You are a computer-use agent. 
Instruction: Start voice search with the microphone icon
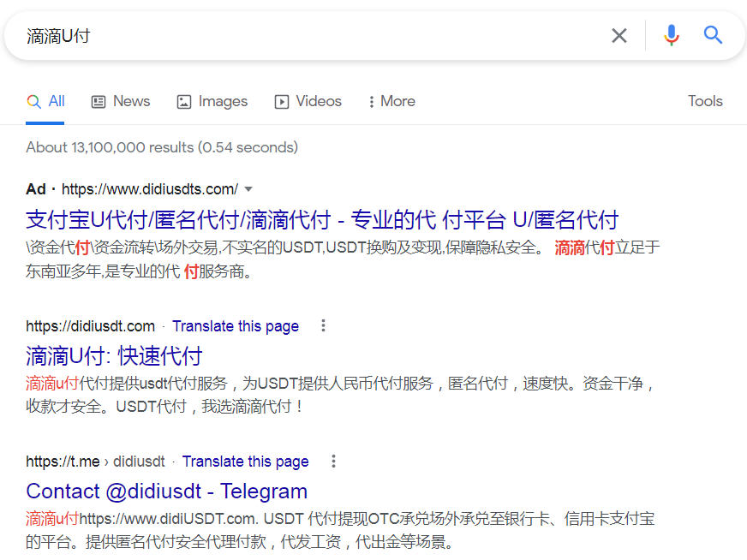[672, 35]
